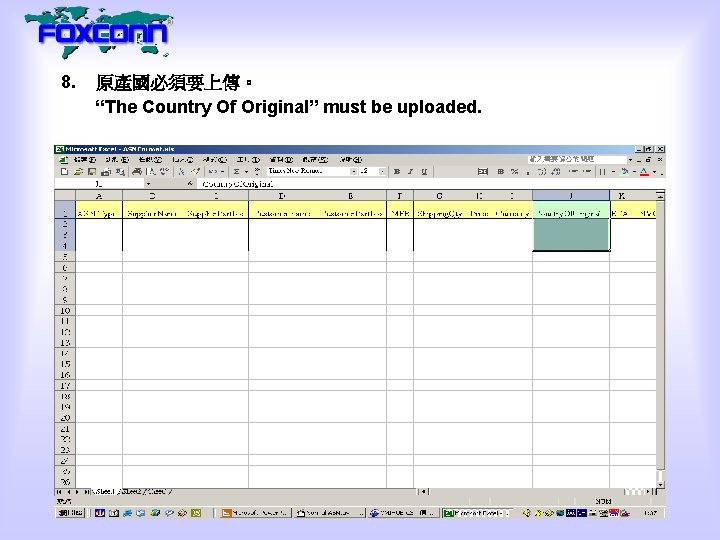720x540 pixels.
Task: Click the "Supplier Name" header cell
Action: pos(152,209)
